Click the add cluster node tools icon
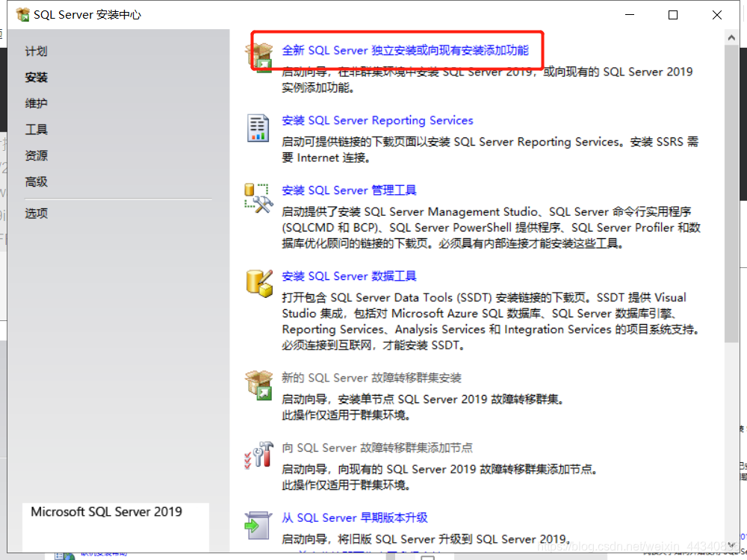Image resolution: width=747 pixels, height=560 pixels. (x=258, y=455)
